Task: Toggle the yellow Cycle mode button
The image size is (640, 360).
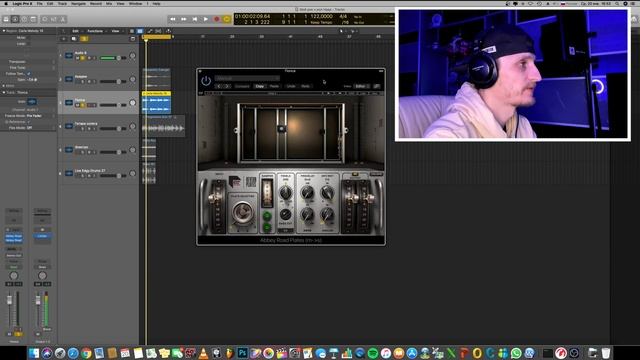Action: [x=227, y=19]
